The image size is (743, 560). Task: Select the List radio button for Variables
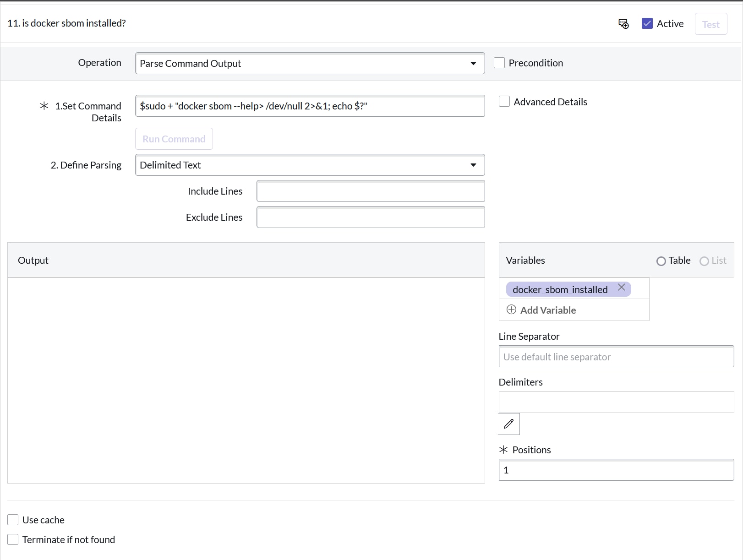[704, 261]
